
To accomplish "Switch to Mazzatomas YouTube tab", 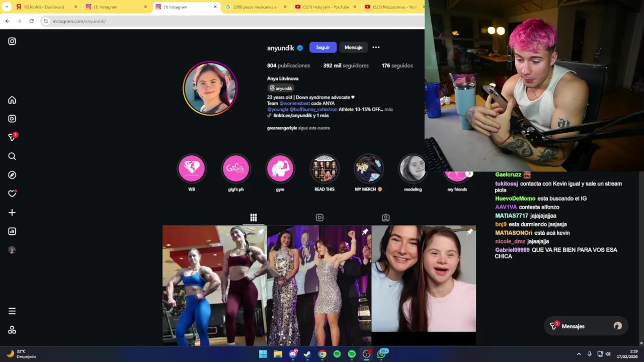I will [x=394, y=7].
